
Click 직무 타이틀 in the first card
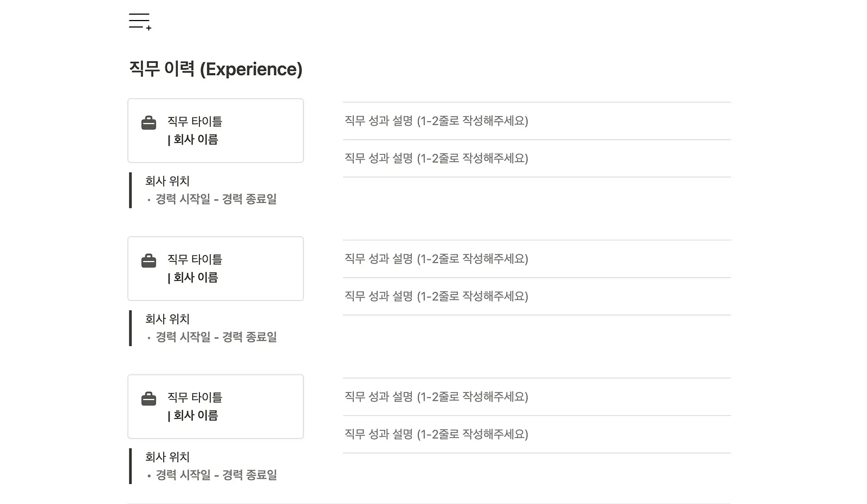pos(195,121)
